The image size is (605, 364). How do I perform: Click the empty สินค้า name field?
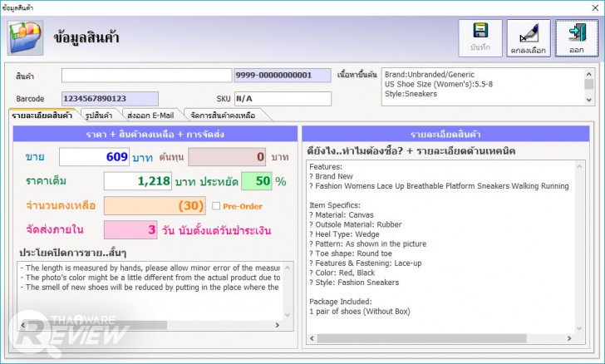[x=146, y=76]
